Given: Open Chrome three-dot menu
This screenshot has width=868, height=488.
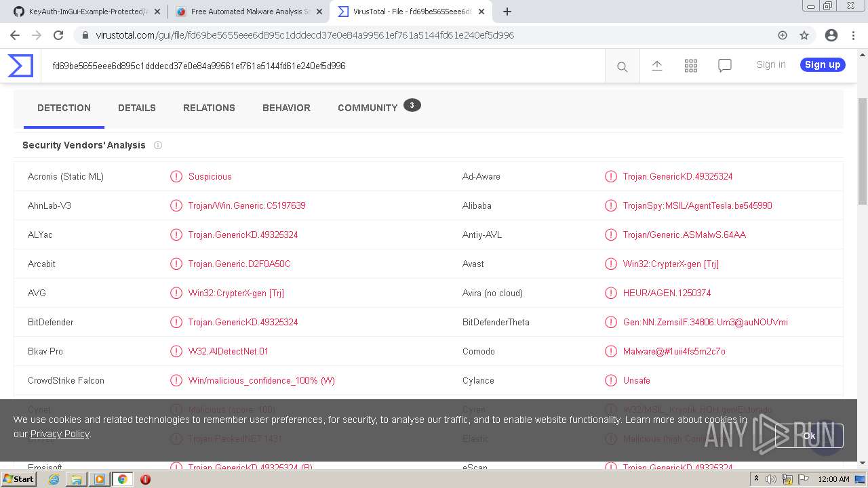Looking at the screenshot, I should pos(853,35).
